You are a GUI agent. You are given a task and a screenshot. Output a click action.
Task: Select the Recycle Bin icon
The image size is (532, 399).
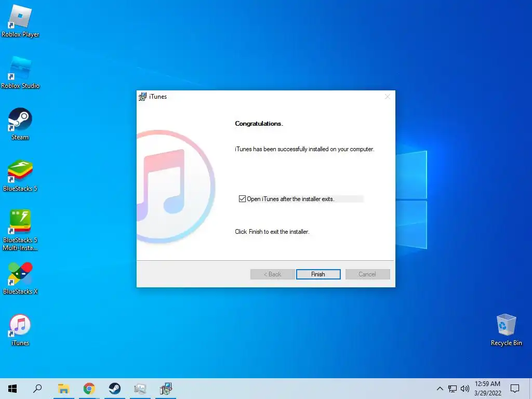[x=506, y=330]
